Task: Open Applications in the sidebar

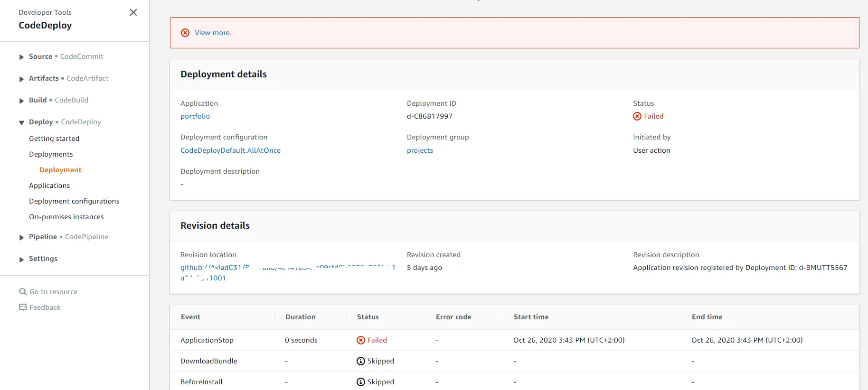Action: tap(49, 186)
